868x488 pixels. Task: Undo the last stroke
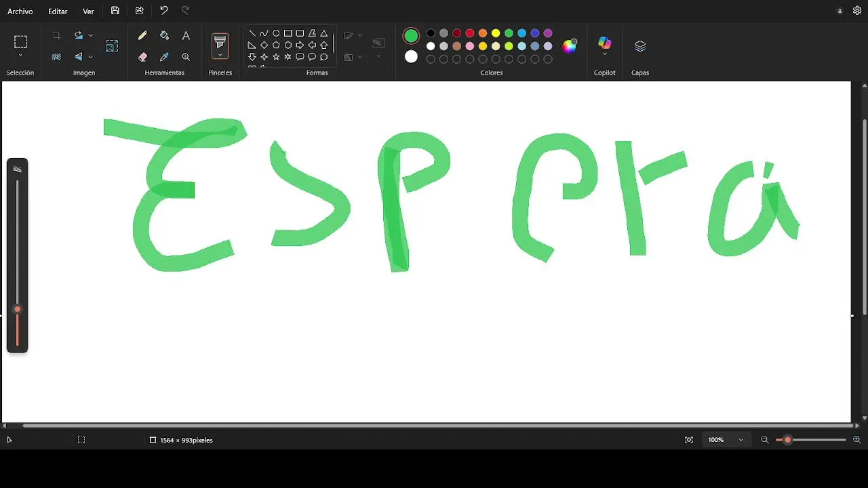coord(163,11)
